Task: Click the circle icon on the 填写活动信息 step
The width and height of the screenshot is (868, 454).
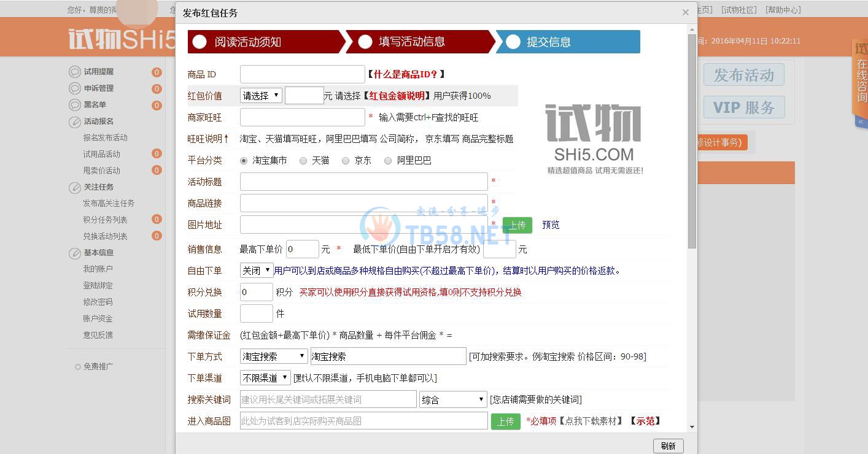Action: pyautogui.click(x=365, y=42)
